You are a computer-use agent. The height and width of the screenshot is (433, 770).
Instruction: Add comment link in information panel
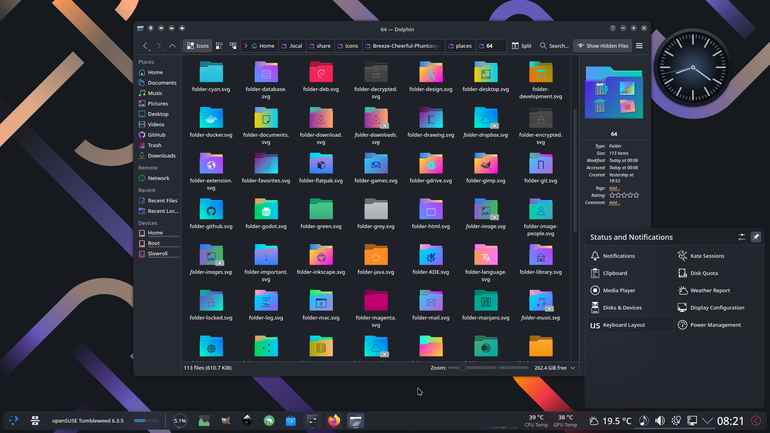(x=614, y=202)
